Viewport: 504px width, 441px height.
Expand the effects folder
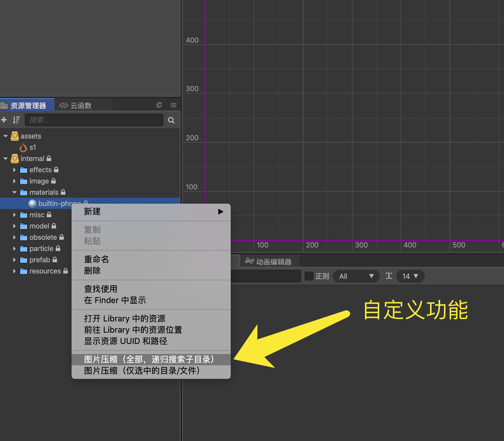[14, 170]
